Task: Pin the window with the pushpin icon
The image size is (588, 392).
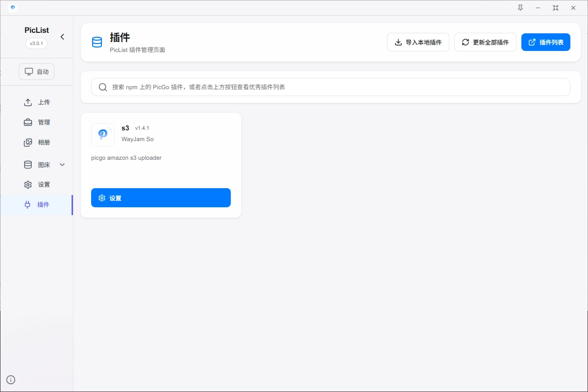Action: coord(520,8)
